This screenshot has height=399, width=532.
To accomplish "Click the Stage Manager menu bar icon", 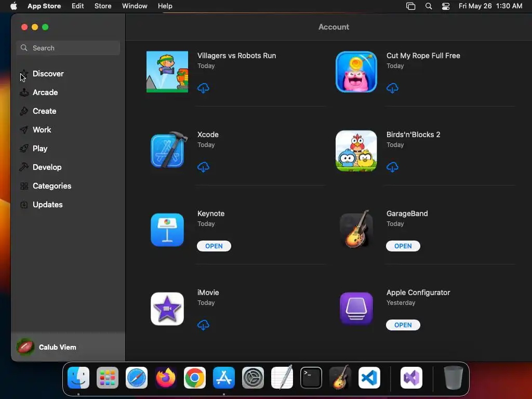I will pos(411,6).
